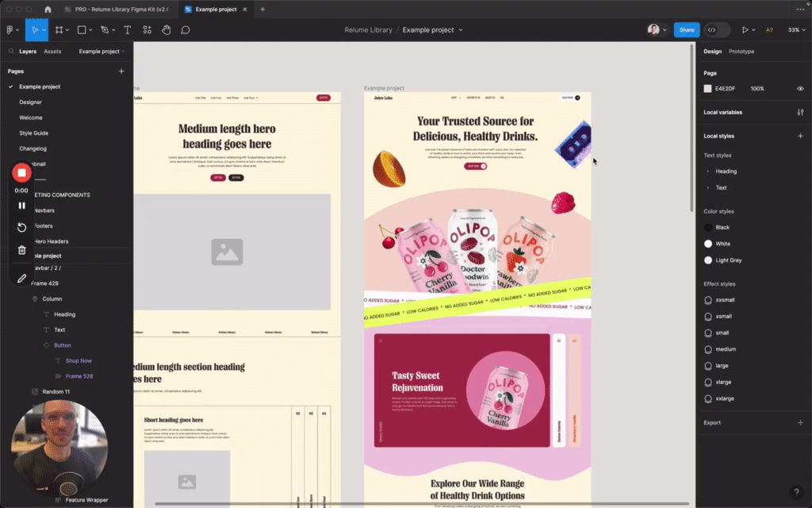Viewport: 812px width, 508px height.
Task: Toggle page background visibility eye
Action: (x=800, y=88)
